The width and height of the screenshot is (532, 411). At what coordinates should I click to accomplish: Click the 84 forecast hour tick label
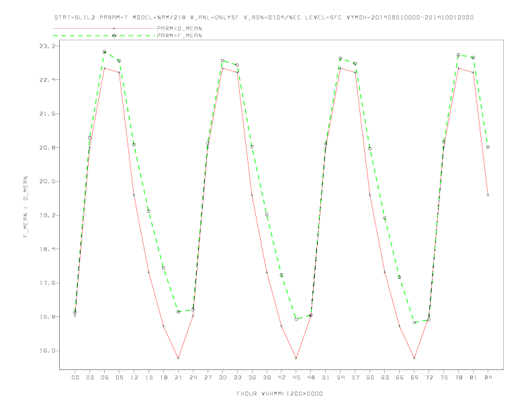pyautogui.click(x=488, y=377)
